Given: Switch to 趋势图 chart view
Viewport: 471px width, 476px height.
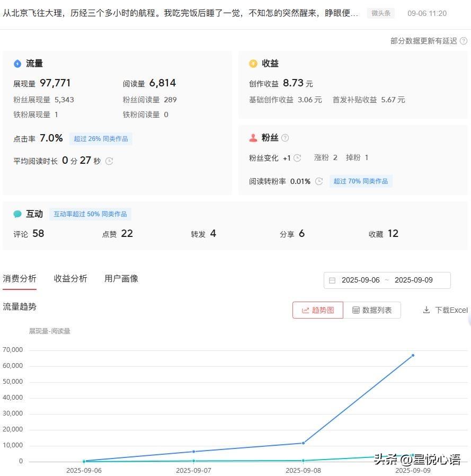Looking at the screenshot, I should click(x=318, y=310).
